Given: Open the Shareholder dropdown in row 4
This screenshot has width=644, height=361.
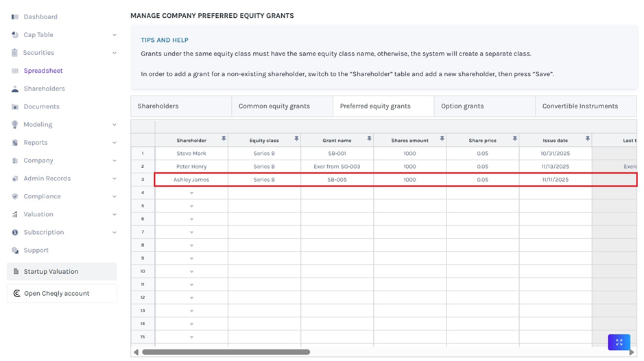Looking at the screenshot, I should coord(191,194).
